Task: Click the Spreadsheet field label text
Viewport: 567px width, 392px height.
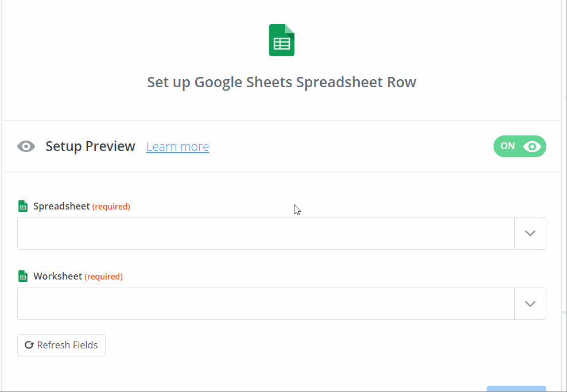Action: [61, 206]
